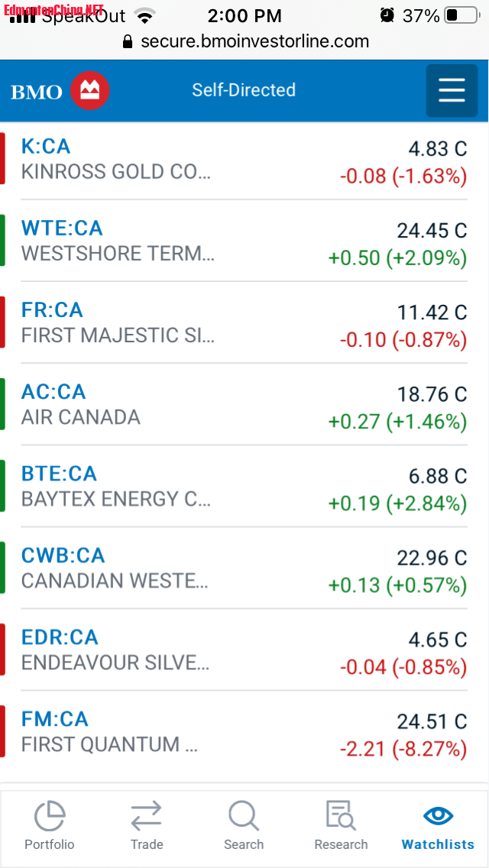Open the FM:CA ticker link

[x=54, y=718]
